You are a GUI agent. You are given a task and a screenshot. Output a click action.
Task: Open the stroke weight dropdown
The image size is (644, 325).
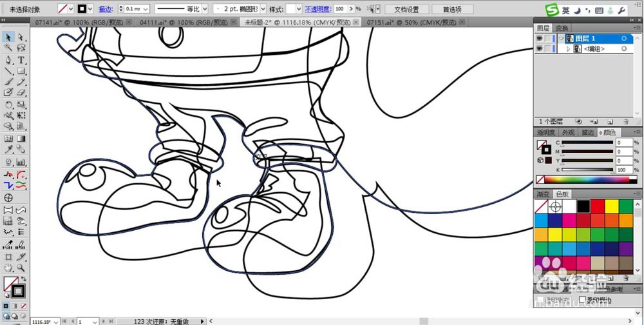click(146, 8)
